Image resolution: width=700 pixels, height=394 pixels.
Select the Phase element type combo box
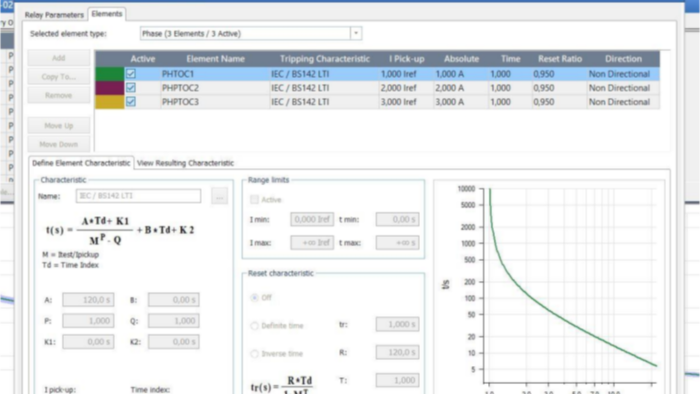[250, 33]
